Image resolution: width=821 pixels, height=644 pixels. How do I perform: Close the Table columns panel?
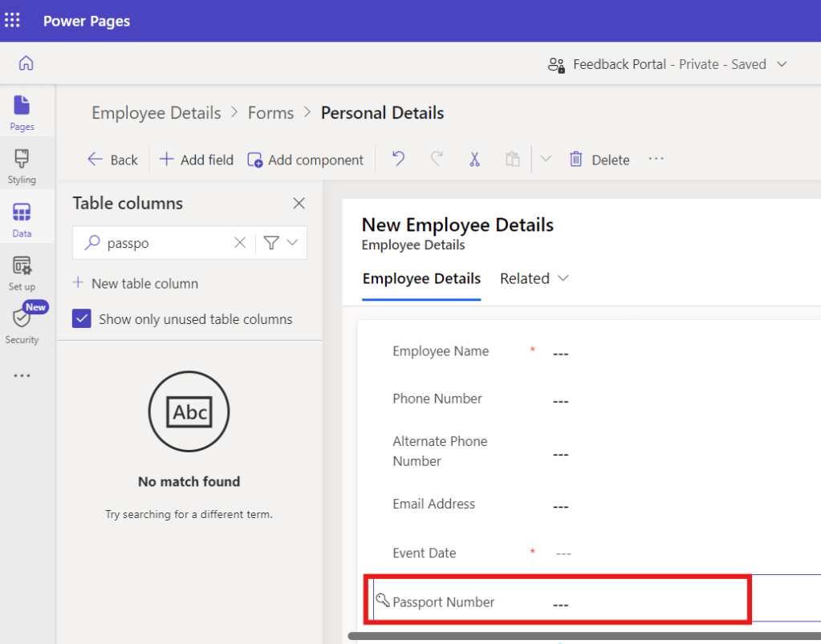299,204
